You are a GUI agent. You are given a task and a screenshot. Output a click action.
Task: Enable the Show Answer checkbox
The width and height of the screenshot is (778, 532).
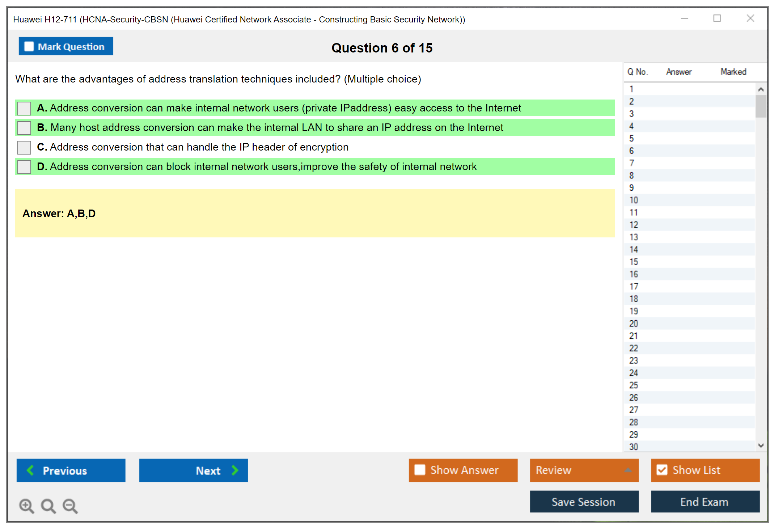click(420, 470)
